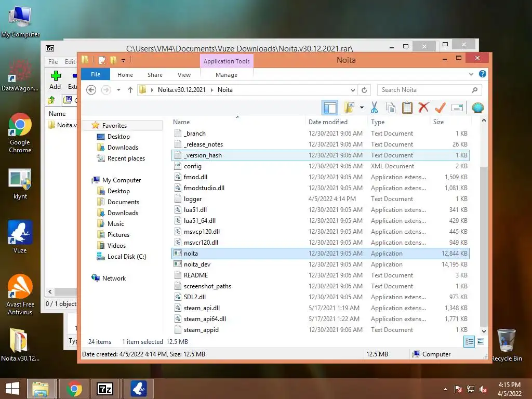532x399 pixels.
Task: Open the Home ribbon tab
Action: click(x=125, y=75)
